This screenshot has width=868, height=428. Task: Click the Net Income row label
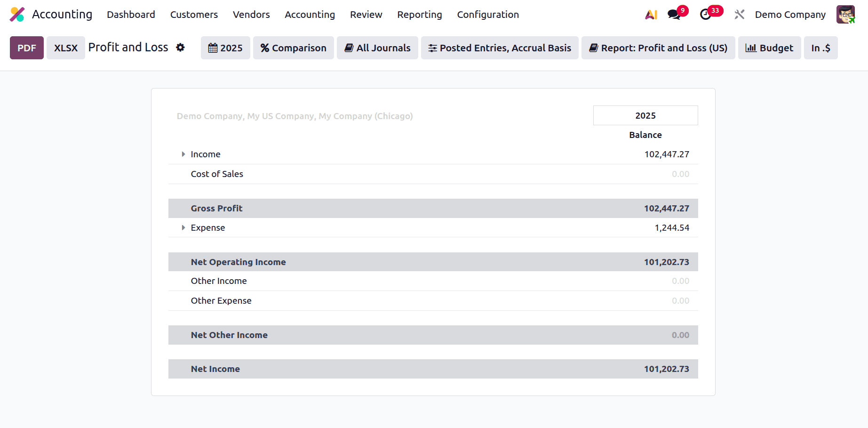click(215, 369)
